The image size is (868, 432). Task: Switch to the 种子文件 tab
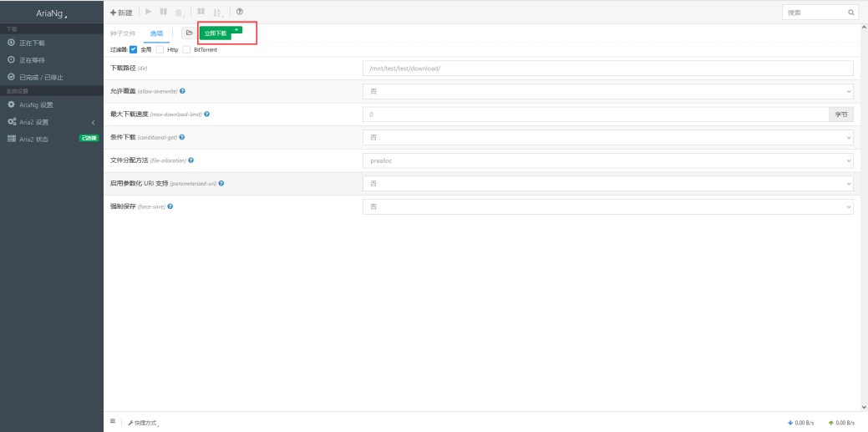(123, 33)
